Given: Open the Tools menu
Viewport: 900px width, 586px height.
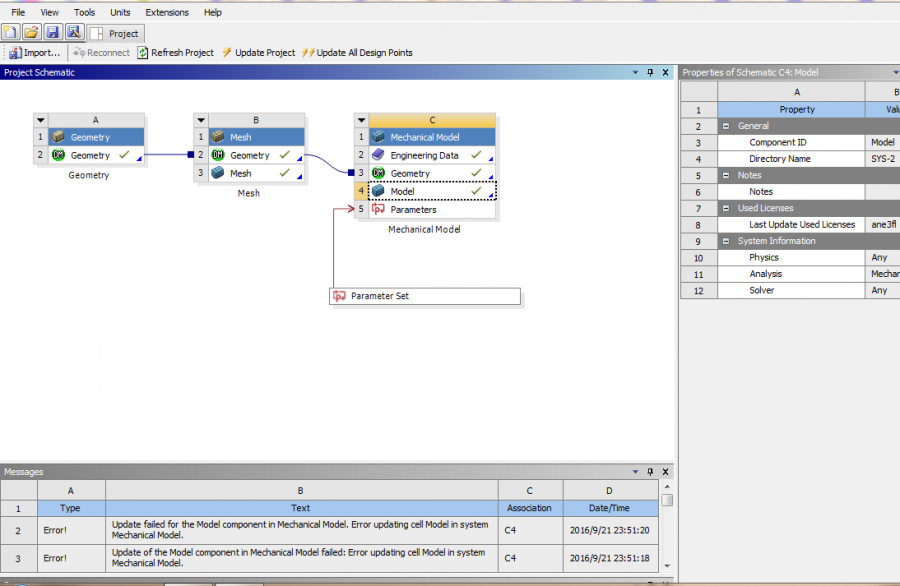Looking at the screenshot, I should [x=84, y=12].
